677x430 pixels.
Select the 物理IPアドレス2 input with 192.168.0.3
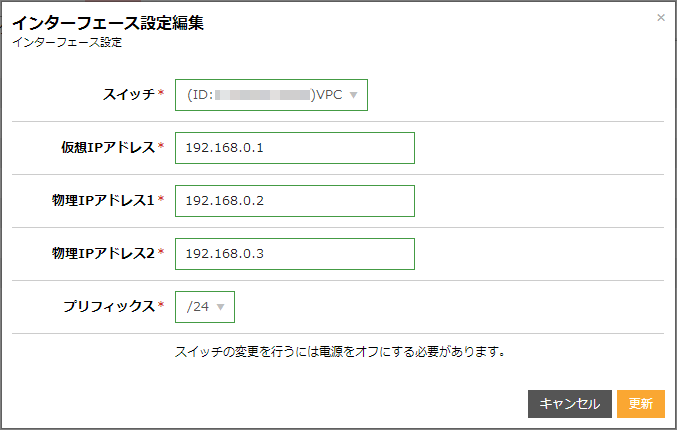pyautogui.click(x=294, y=254)
